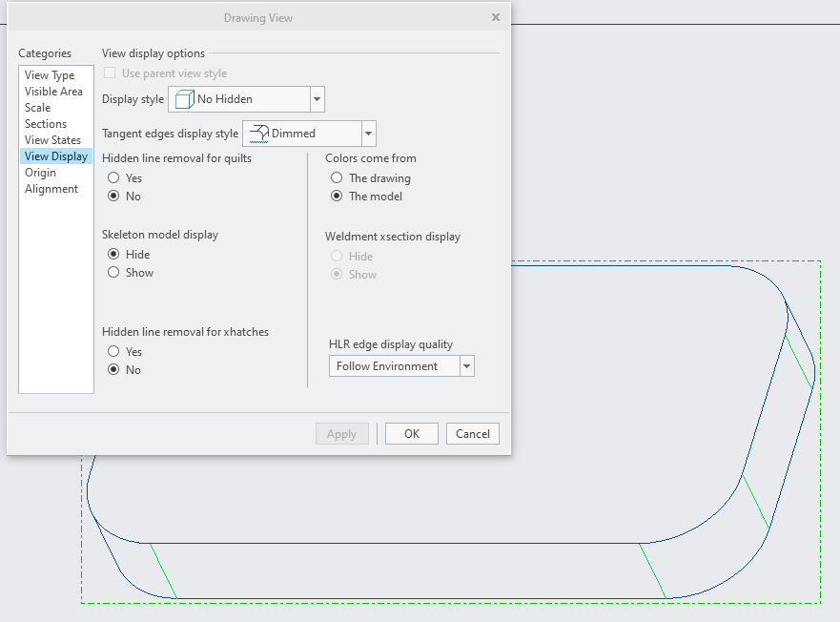This screenshot has height=622, width=840.
Task: Select Yes for hidden line removal xhatches
Action: 114,352
